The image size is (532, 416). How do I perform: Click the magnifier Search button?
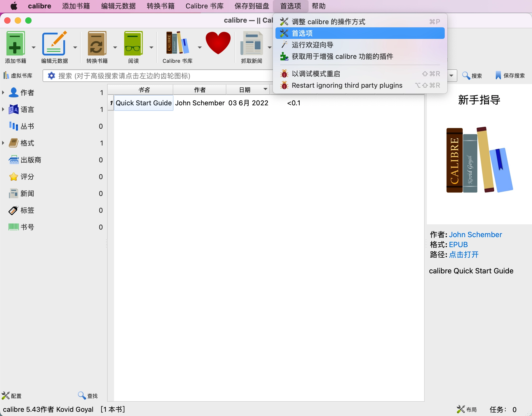click(x=472, y=76)
